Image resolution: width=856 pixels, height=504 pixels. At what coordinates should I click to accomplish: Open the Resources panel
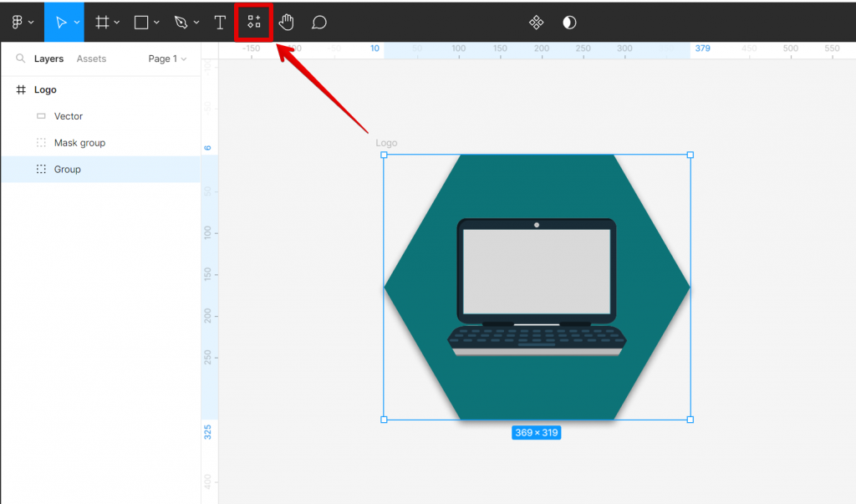(253, 22)
